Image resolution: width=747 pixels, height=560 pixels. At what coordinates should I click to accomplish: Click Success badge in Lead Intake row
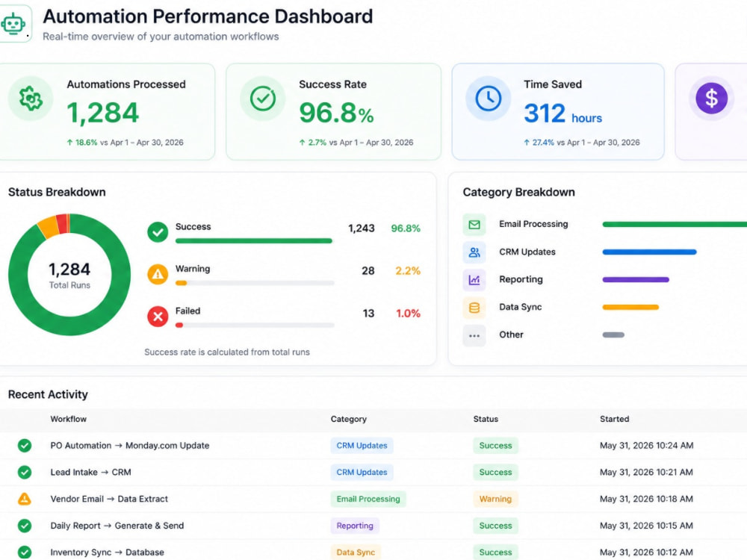[495, 473]
